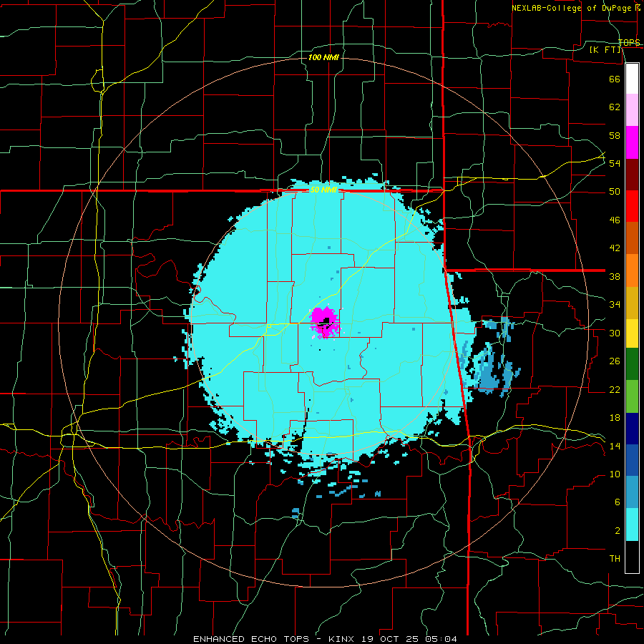Click the dark green 30 kft legend swatch

632,364
